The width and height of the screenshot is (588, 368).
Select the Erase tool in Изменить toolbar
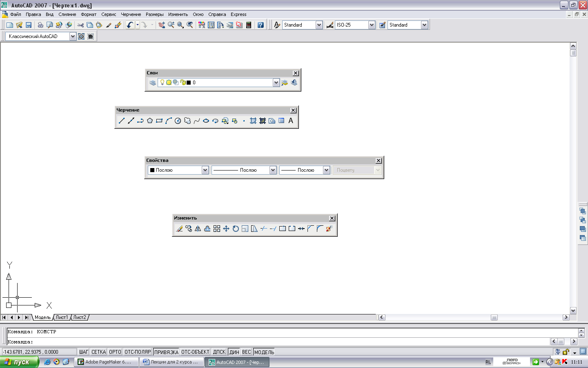pyautogui.click(x=179, y=229)
